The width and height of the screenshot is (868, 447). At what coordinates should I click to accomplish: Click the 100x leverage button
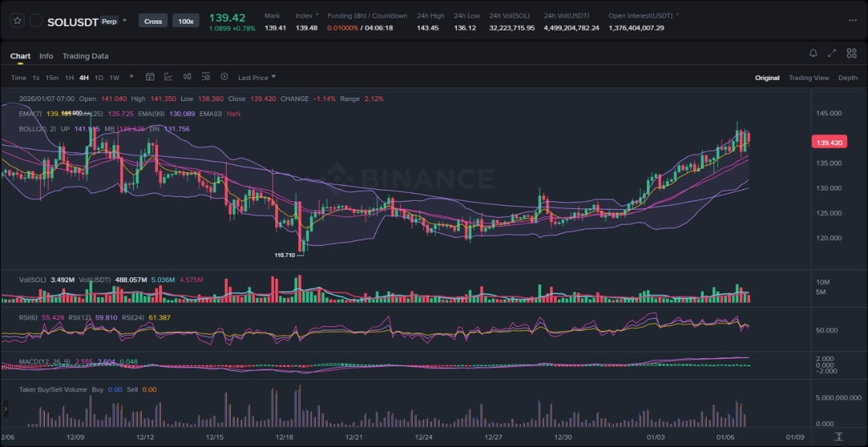point(185,21)
